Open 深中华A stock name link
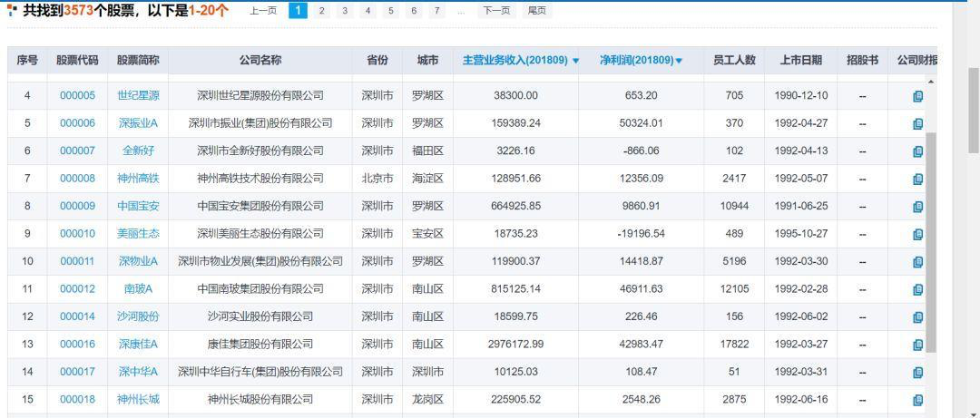The width and height of the screenshot is (980, 418). [x=138, y=372]
